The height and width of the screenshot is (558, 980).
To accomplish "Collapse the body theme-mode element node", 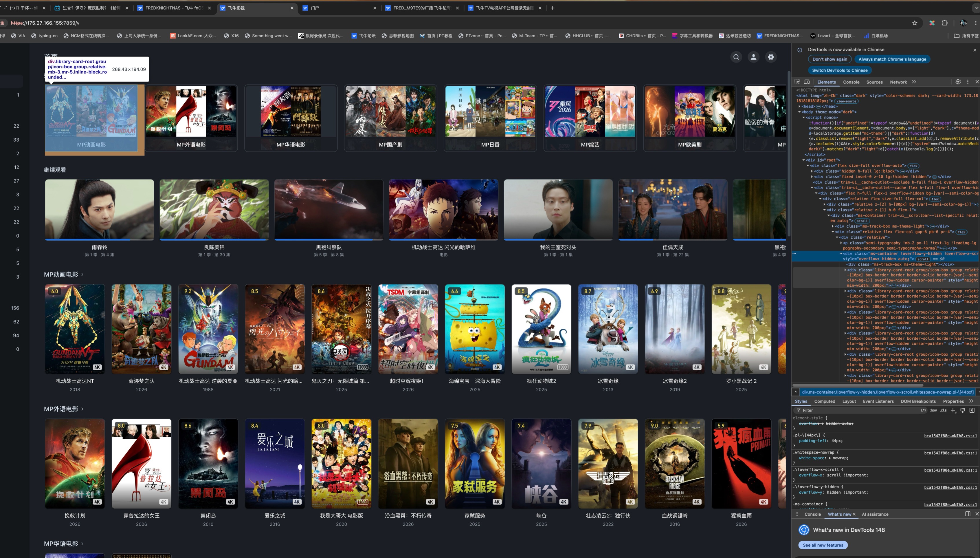I will click(799, 112).
